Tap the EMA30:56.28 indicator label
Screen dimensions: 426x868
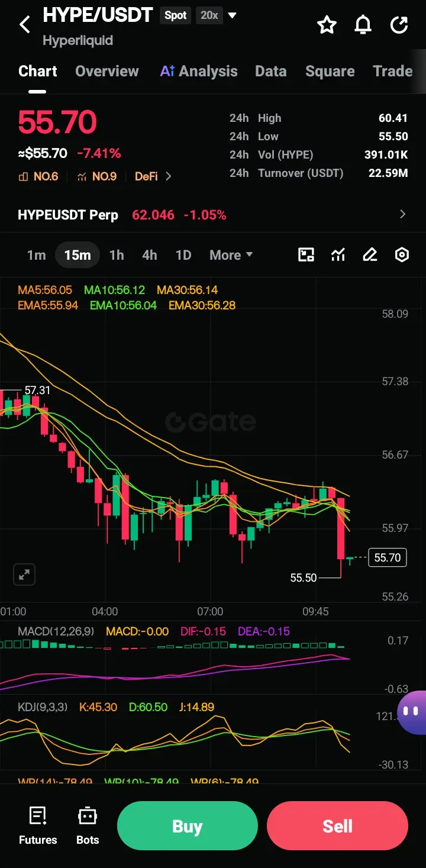coord(202,305)
